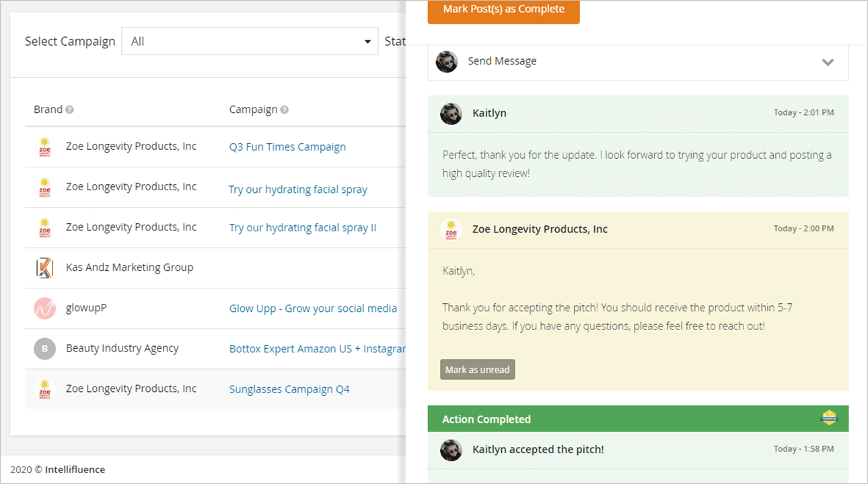Open the Select Campaign dropdown

coord(250,41)
